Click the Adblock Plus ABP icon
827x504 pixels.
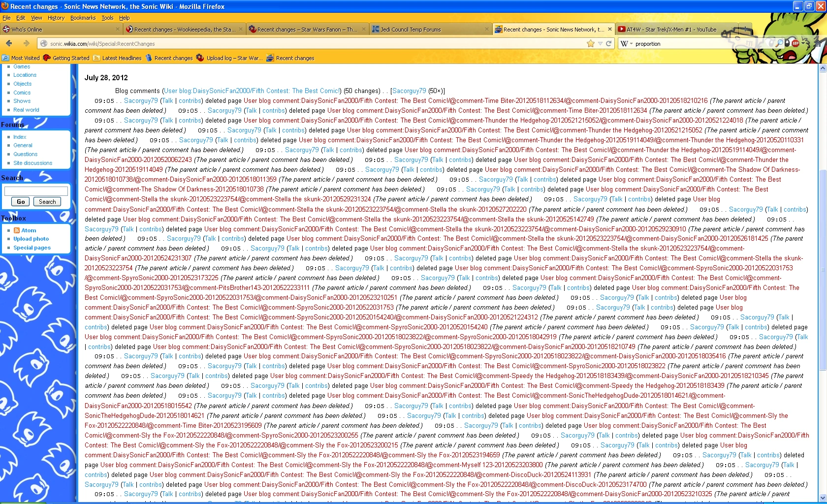point(795,43)
